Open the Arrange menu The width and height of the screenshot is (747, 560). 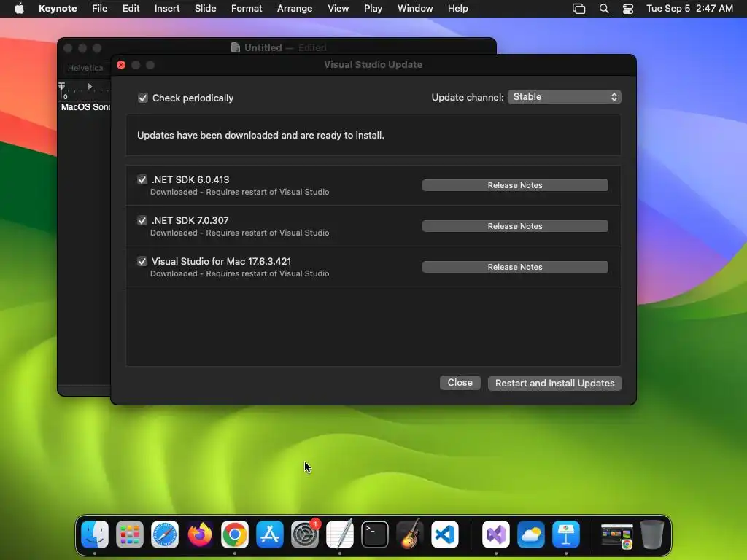(x=295, y=9)
